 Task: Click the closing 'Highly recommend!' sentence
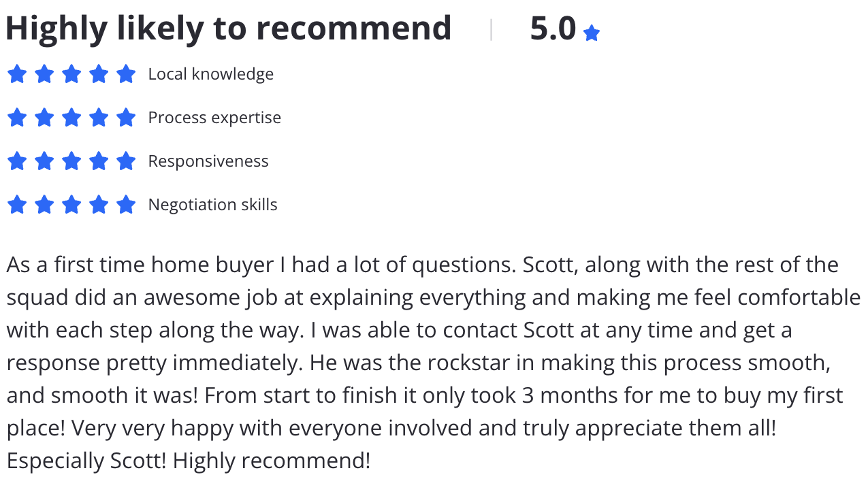(272, 461)
